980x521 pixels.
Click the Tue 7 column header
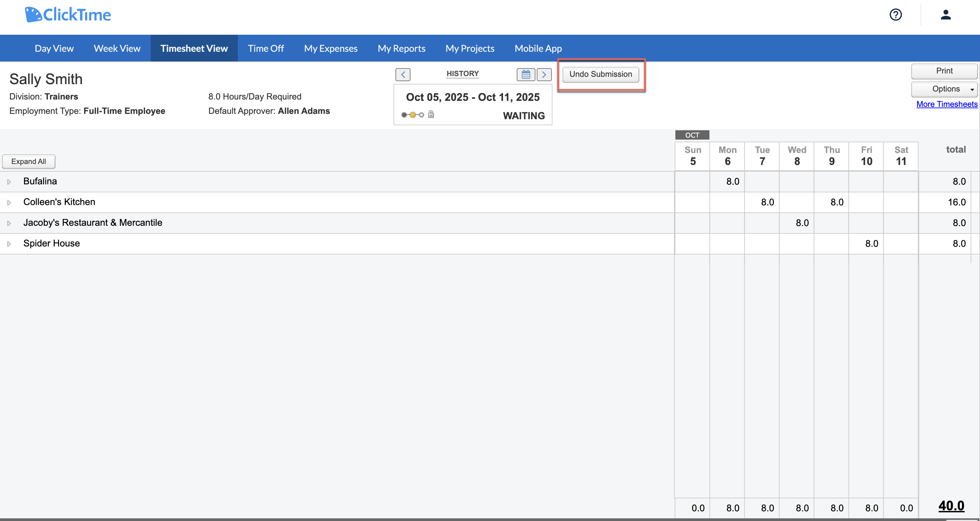click(762, 156)
